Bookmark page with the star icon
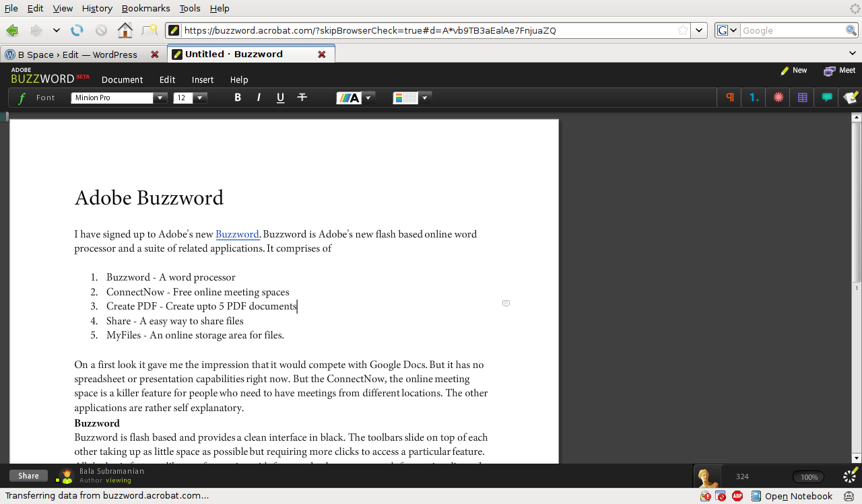The image size is (862, 504). pyautogui.click(x=682, y=30)
